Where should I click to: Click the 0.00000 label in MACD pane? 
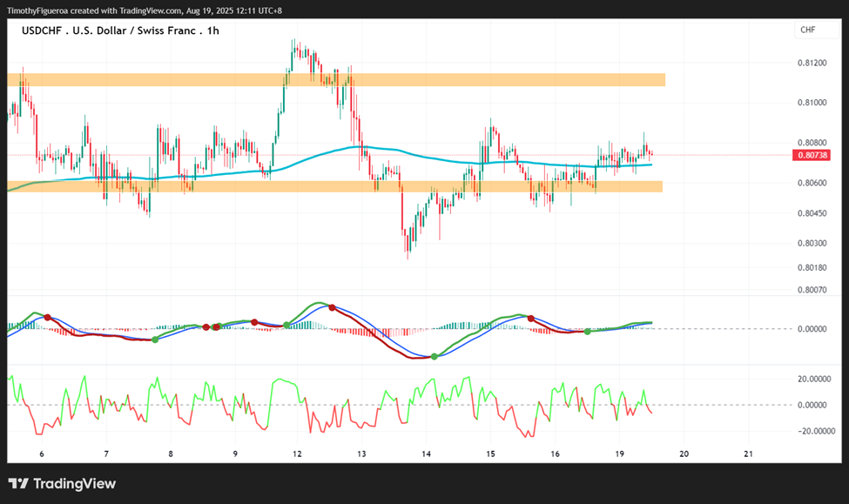coord(812,329)
